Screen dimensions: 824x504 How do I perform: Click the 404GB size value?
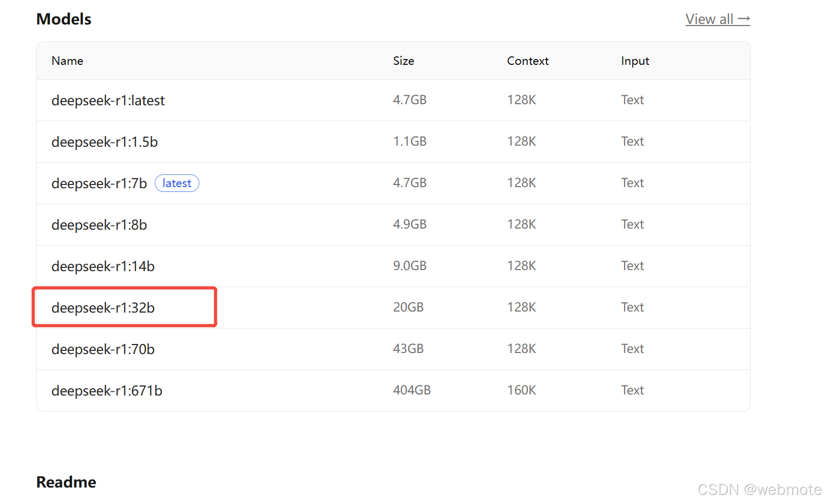pyautogui.click(x=412, y=390)
